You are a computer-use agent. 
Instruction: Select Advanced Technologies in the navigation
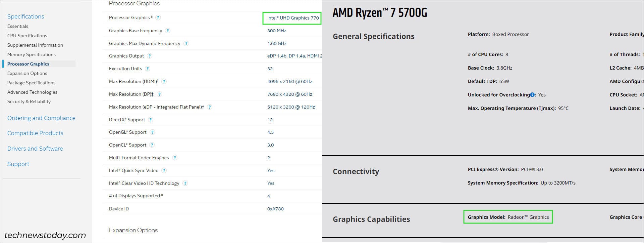point(32,92)
